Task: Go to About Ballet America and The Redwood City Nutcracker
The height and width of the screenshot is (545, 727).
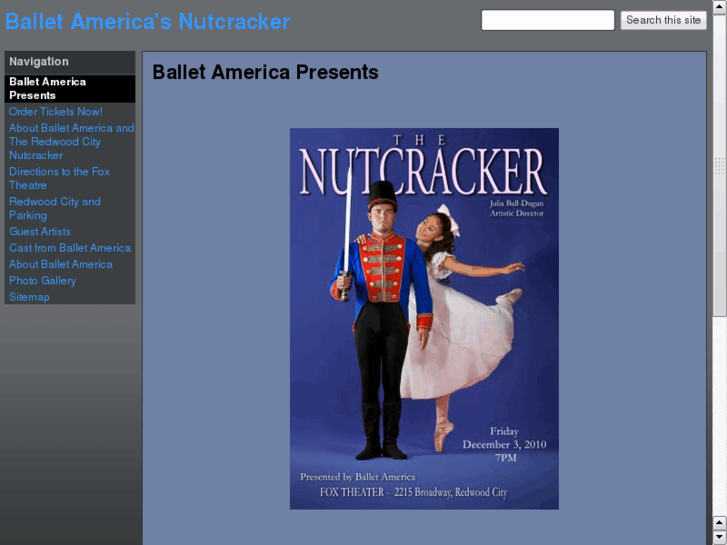Action: coord(71,141)
